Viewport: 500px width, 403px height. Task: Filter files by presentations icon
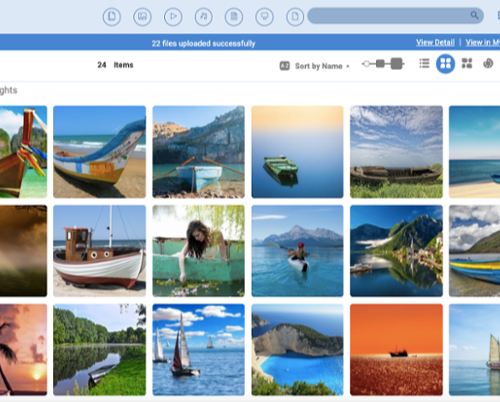(x=265, y=16)
